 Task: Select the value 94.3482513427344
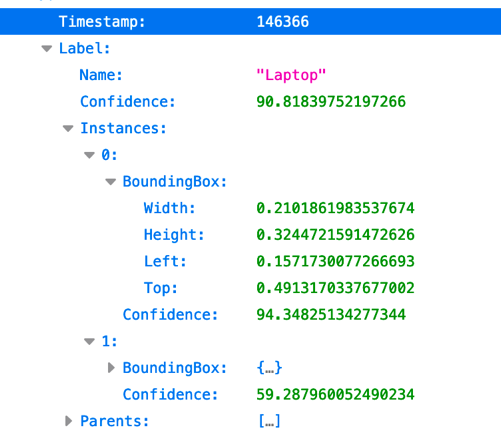point(331,315)
